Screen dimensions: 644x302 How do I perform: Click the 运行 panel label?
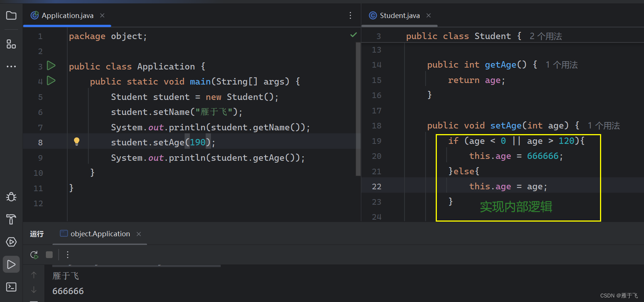37,234
